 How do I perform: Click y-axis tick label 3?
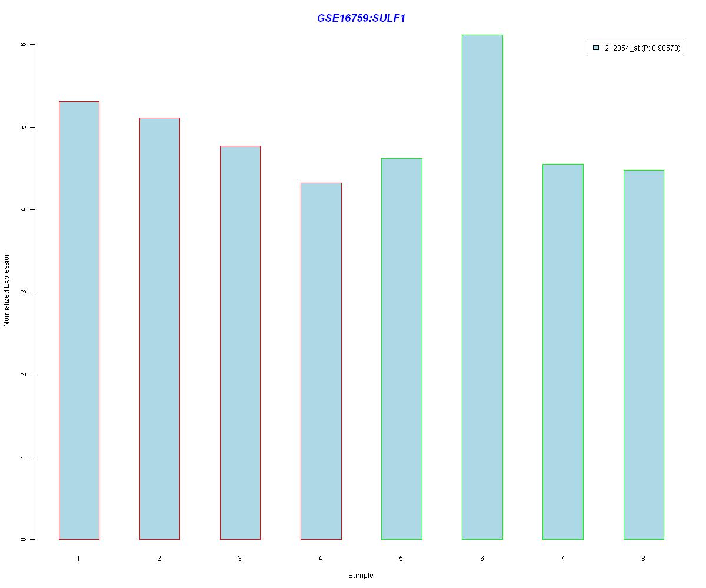(x=23, y=292)
